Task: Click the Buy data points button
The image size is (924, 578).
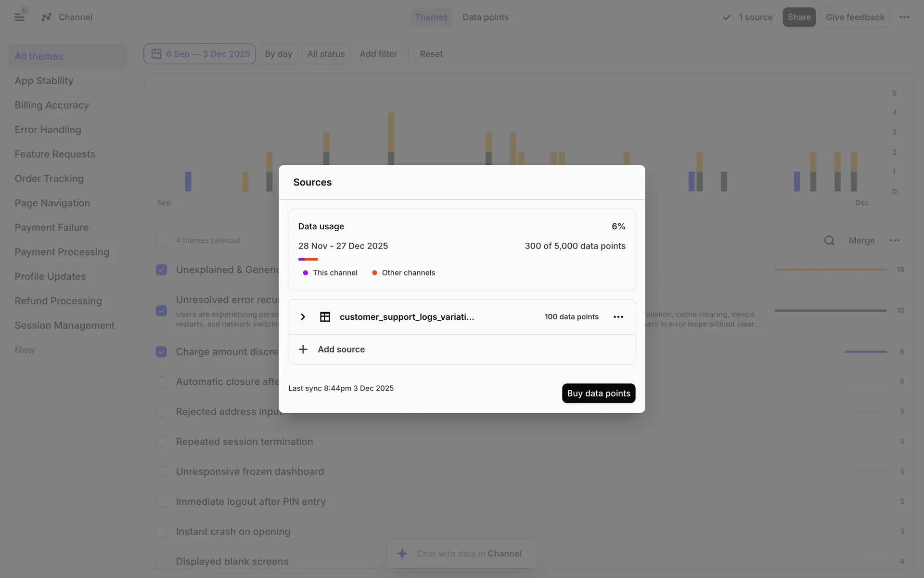Action: 598,393
